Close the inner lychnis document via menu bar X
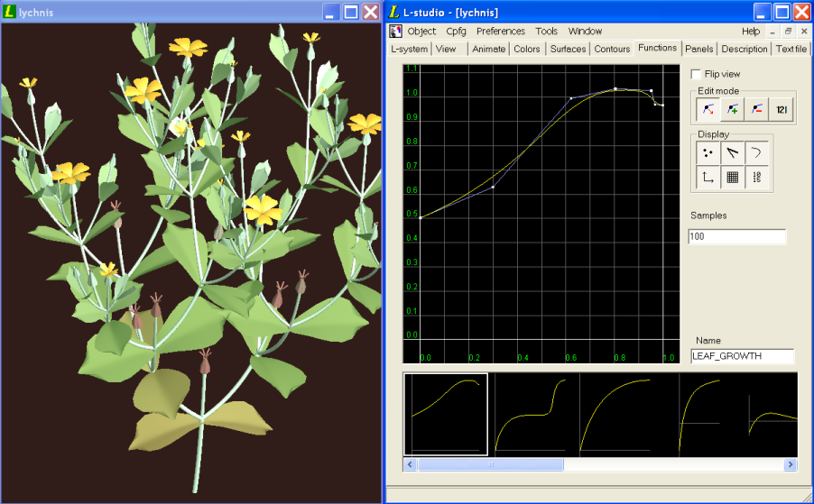The width and height of the screenshot is (814, 504). [804, 32]
